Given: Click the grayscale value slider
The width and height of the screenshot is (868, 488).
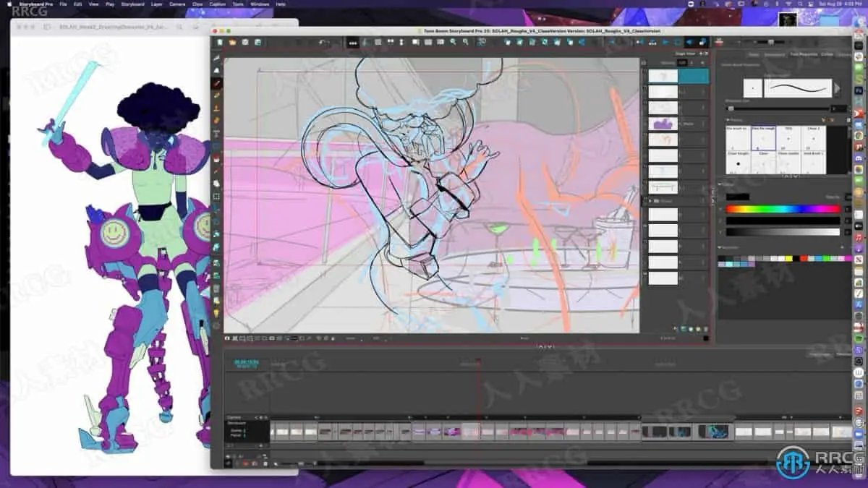Looking at the screenshot, I should [783, 232].
